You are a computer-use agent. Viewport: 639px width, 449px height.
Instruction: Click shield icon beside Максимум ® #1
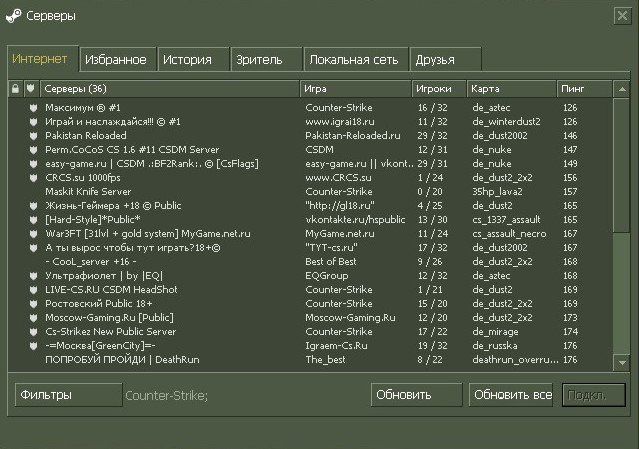33,108
